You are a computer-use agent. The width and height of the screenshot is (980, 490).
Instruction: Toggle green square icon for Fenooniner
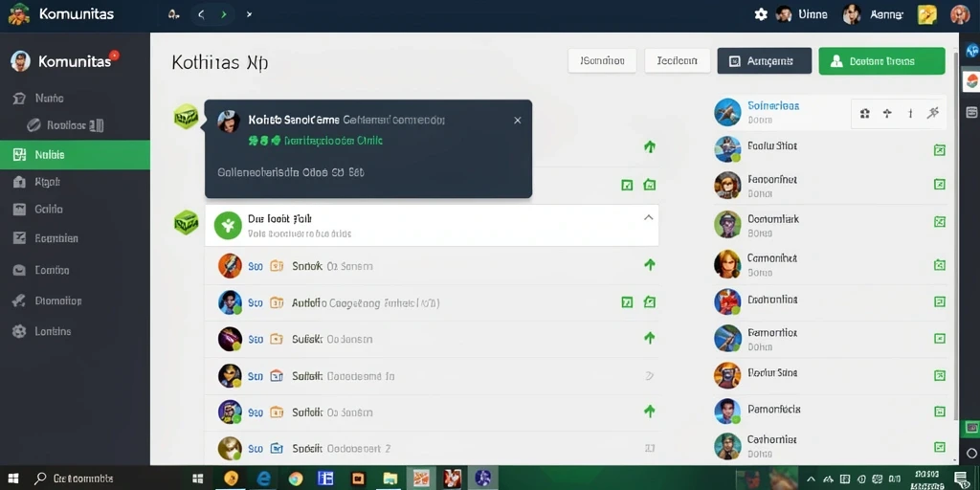click(x=939, y=184)
